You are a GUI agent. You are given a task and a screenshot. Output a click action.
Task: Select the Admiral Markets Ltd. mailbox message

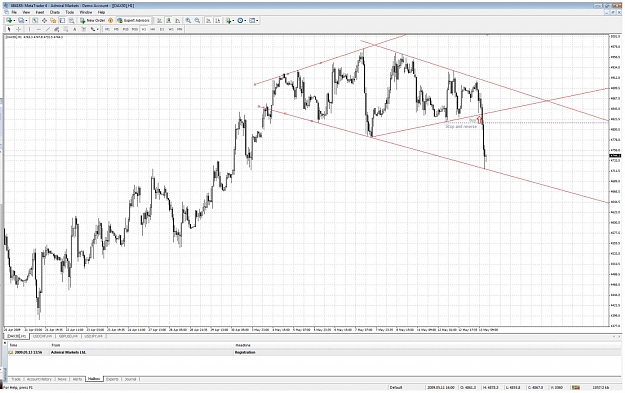coord(314,352)
